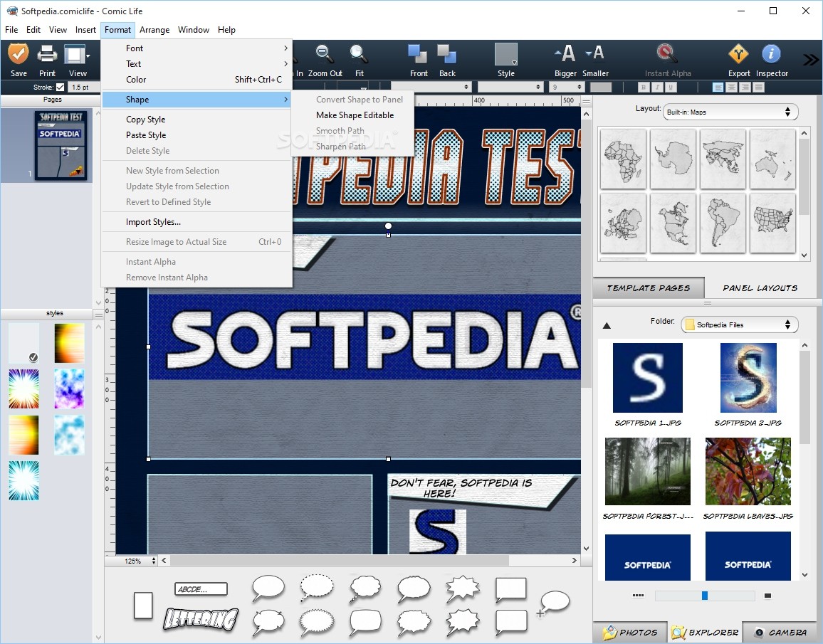Toggle Italic text formatting
Screen dimensions: 823x644
coord(657,87)
